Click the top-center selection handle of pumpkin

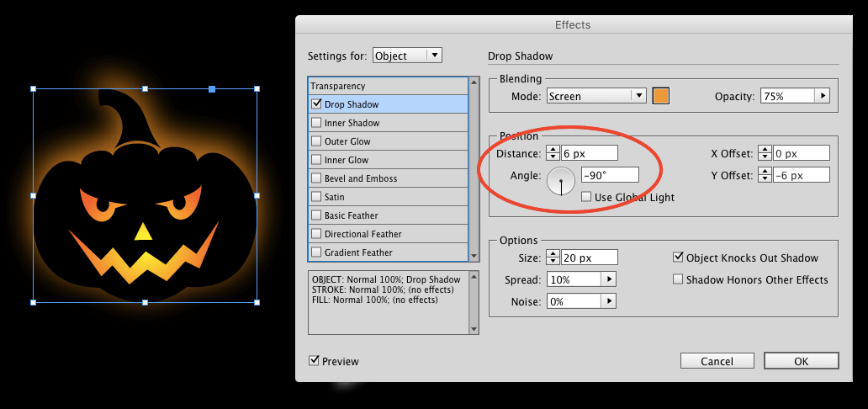click(x=145, y=88)
